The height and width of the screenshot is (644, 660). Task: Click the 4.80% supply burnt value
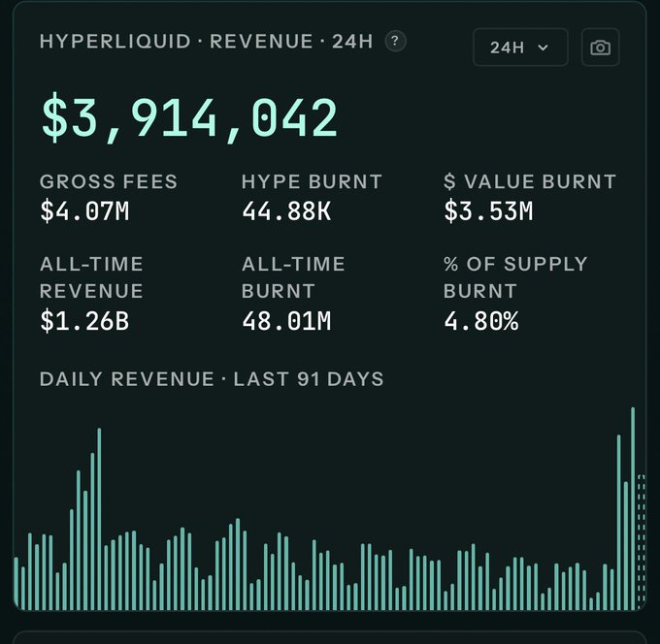[x=481, y=321]
